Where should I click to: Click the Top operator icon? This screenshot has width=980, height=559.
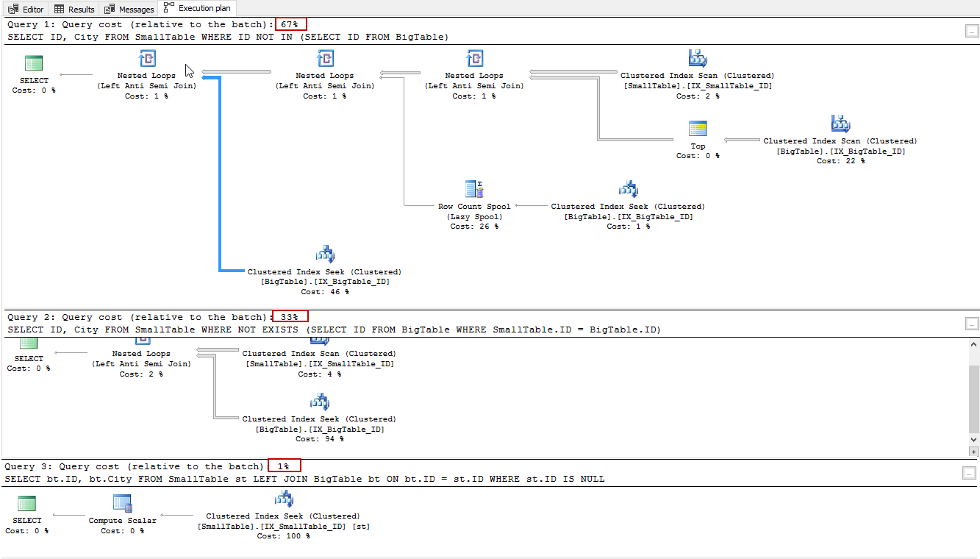(698, 129)
